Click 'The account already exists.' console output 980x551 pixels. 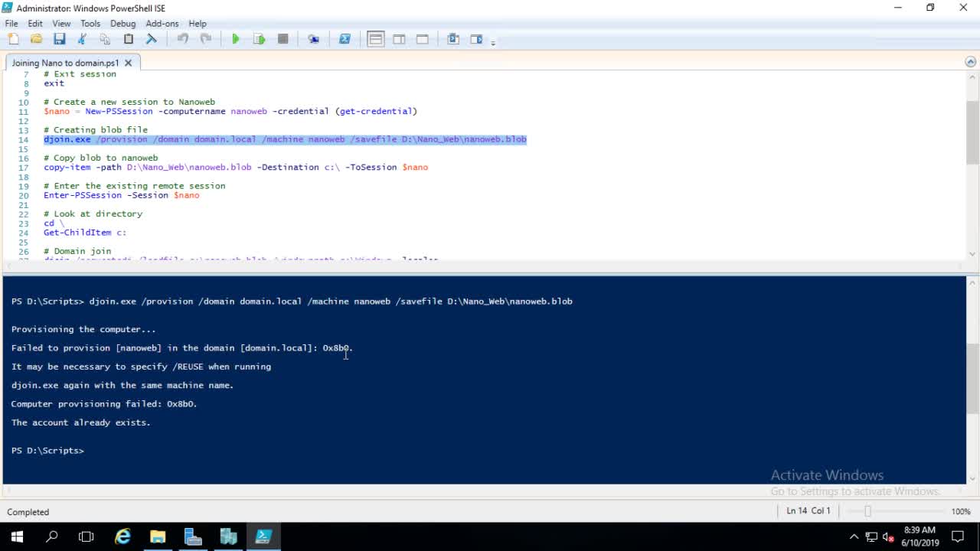point(80,422)
